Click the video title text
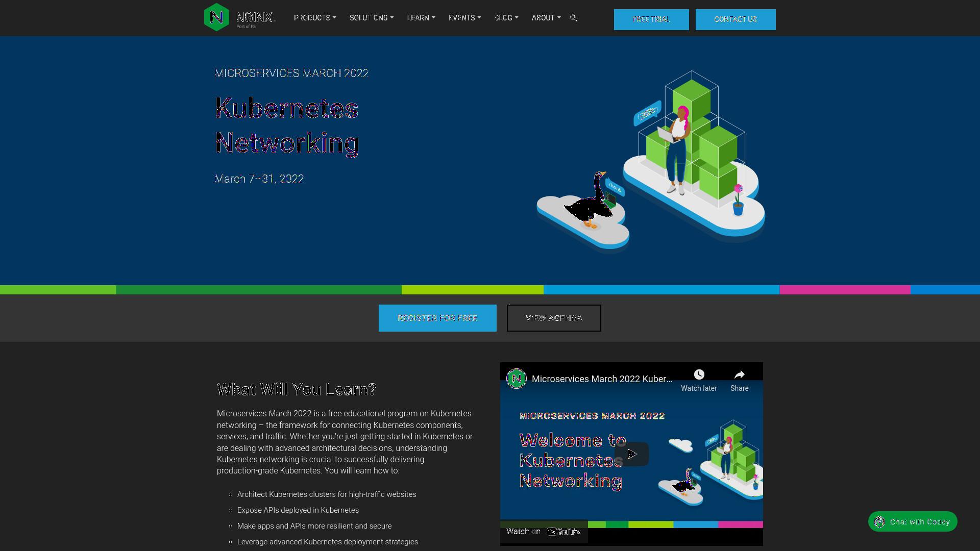 (602, 379)
